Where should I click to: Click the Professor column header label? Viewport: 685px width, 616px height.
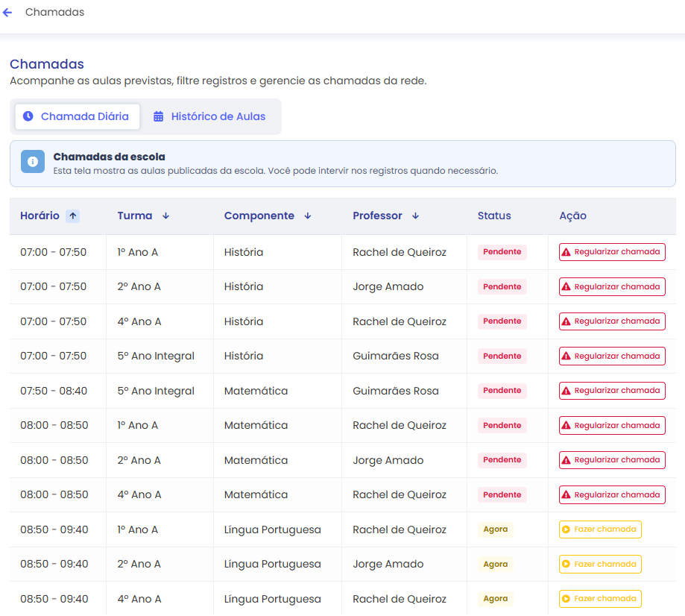coord(377,216)
